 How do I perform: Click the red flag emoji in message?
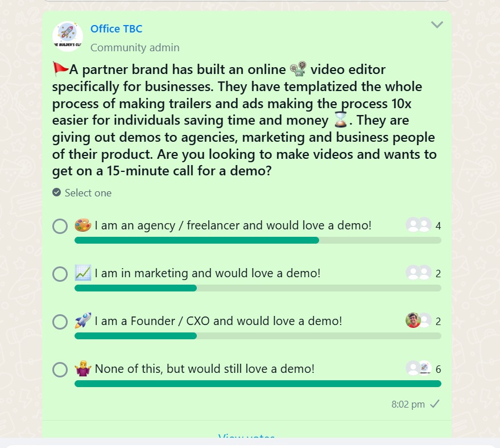(61, 69)
